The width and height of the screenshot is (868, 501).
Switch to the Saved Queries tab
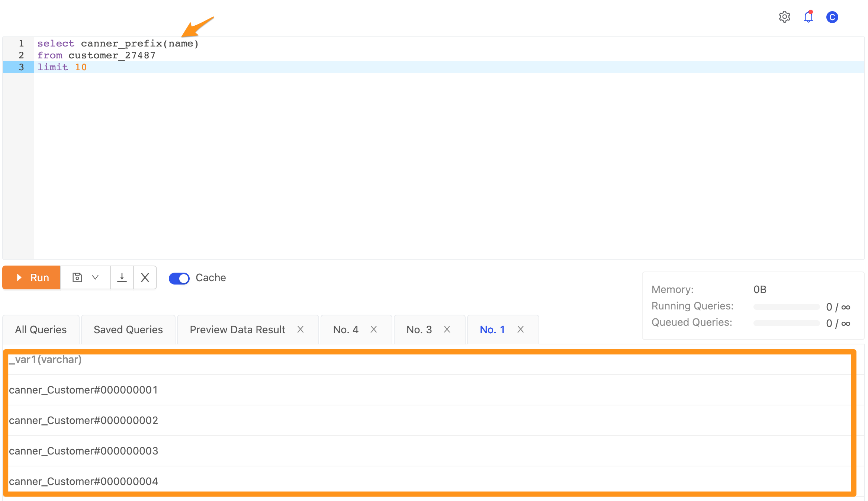128,330
